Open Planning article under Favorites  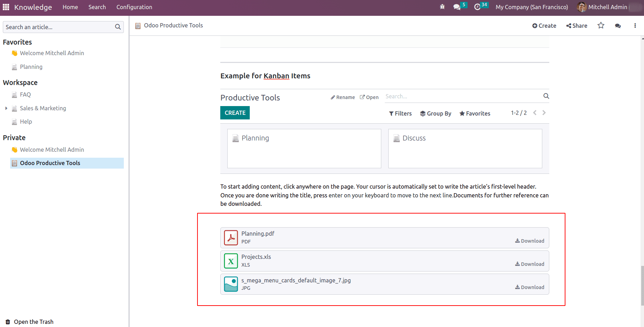(31, 67)
